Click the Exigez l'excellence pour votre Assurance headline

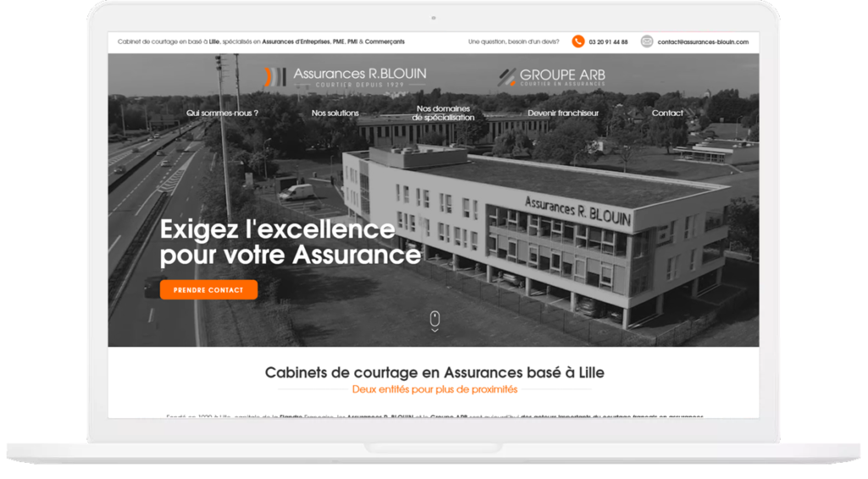[x=291, y=242]
